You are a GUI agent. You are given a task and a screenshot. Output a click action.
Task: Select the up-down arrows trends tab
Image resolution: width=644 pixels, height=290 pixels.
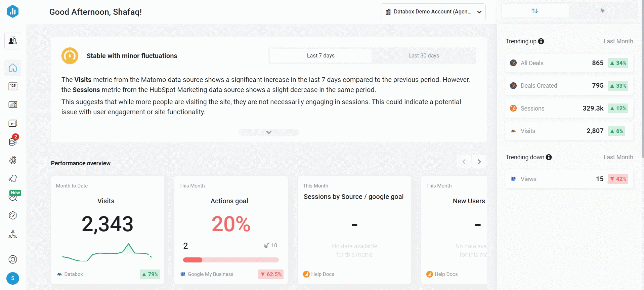pyautogui.click(x=535, y=11)
